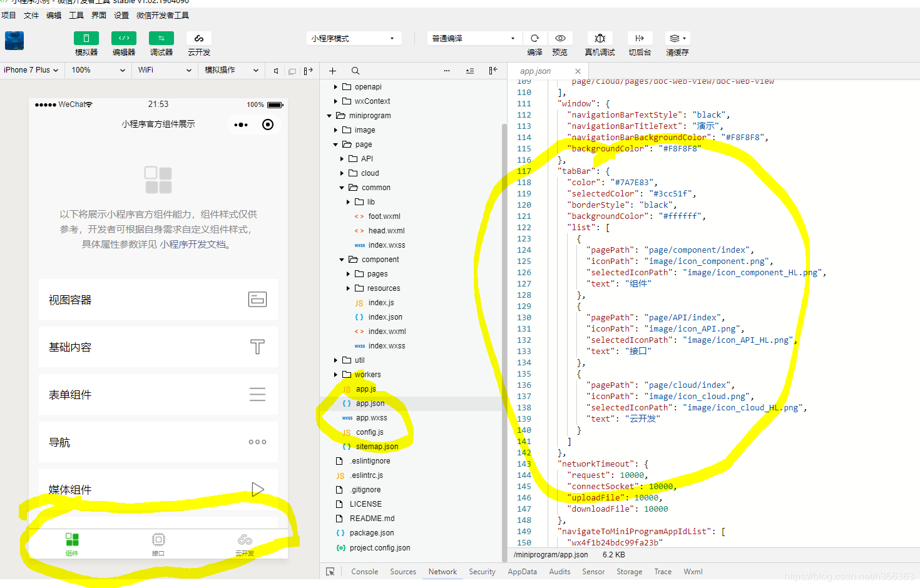Image resolution: width=920 pixels, height=588 pixels.
Task: Open README.md file
Action: pos(372,519)
